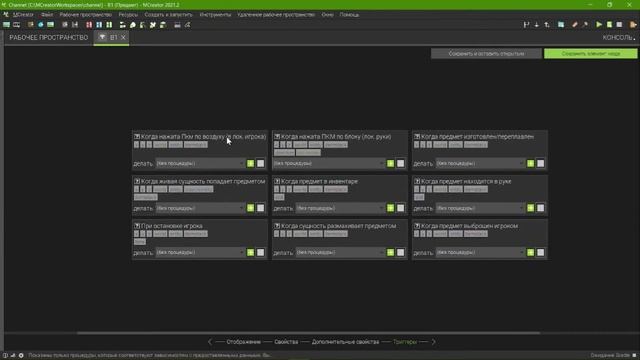The height and width of the screenshot is (360, 640).
Task: Open procedure dropdown for 'При остановке игрока'
Action: 200,253
